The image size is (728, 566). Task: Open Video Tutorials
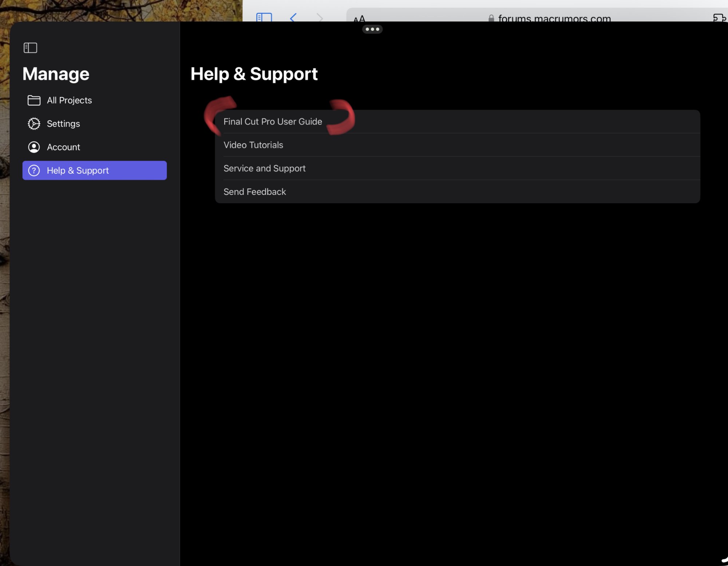pos(457,145)
